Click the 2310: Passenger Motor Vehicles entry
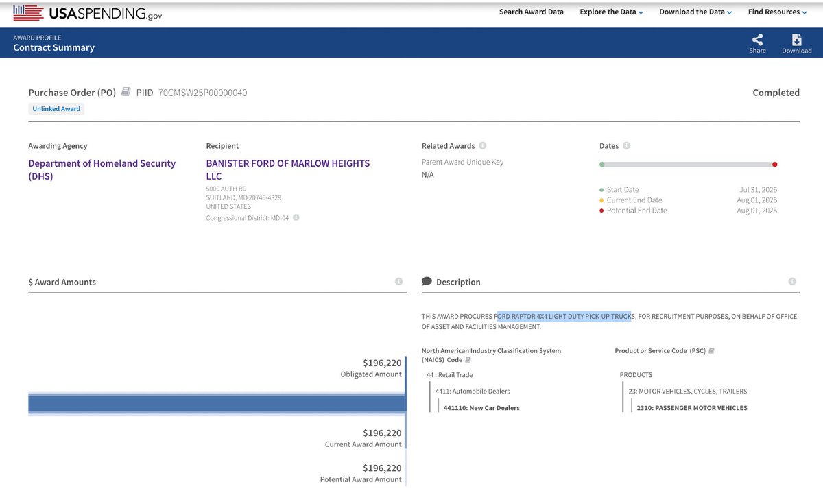 point(692,408)
